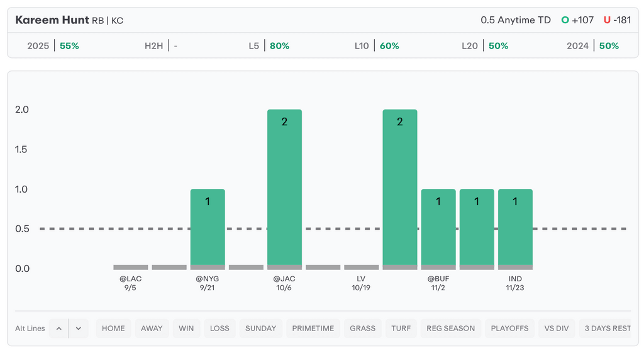
Task: Toggle the HOME games filter
Action: (113, 329)
